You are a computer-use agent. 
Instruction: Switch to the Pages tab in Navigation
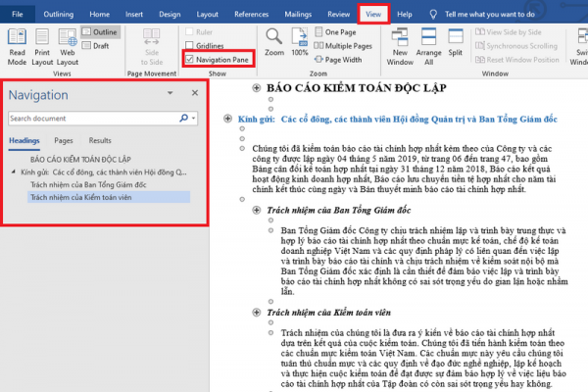click(64, 140)
